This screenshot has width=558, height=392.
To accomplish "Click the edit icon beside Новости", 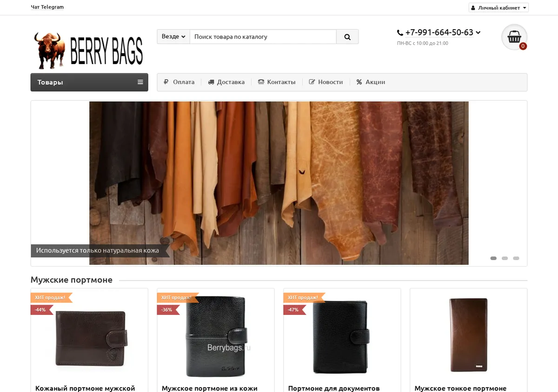I will click(x=312, y=82).
